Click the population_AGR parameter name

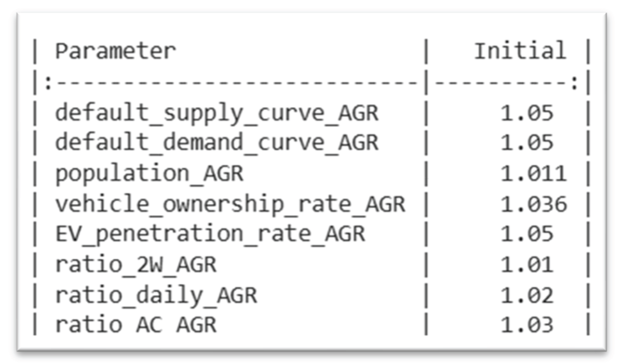pos(149,174)
